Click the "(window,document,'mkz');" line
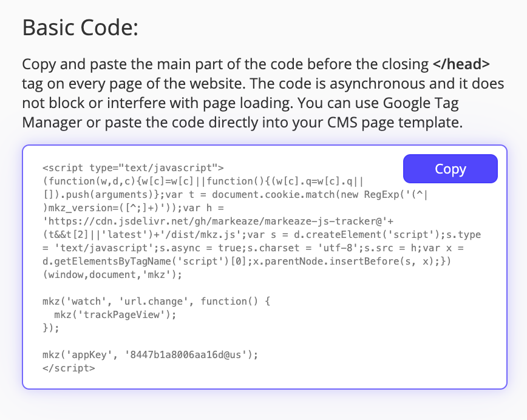The width and height of the screenshot is (527, 420). (112, 274)
